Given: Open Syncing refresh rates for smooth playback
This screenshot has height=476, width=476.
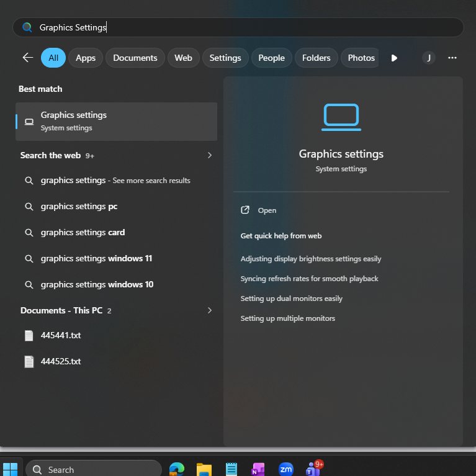Looking at the screenshot, I should click(x=309, y=279).
